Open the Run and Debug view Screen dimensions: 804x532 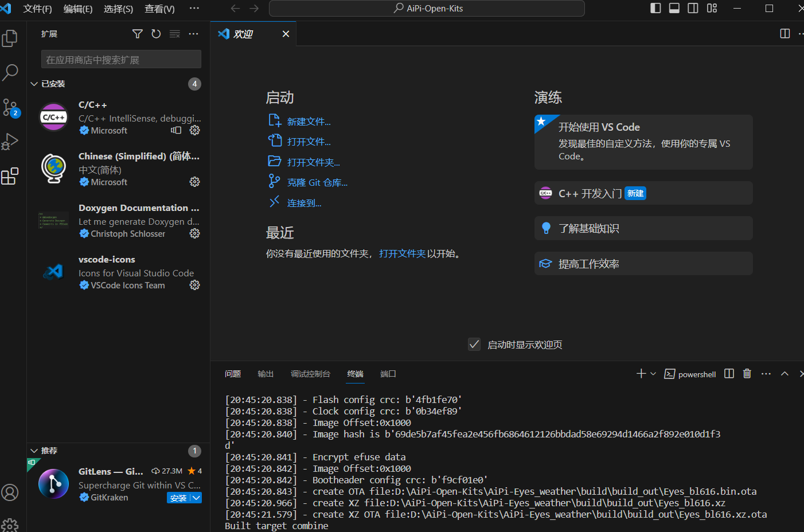tap(10, 142)
